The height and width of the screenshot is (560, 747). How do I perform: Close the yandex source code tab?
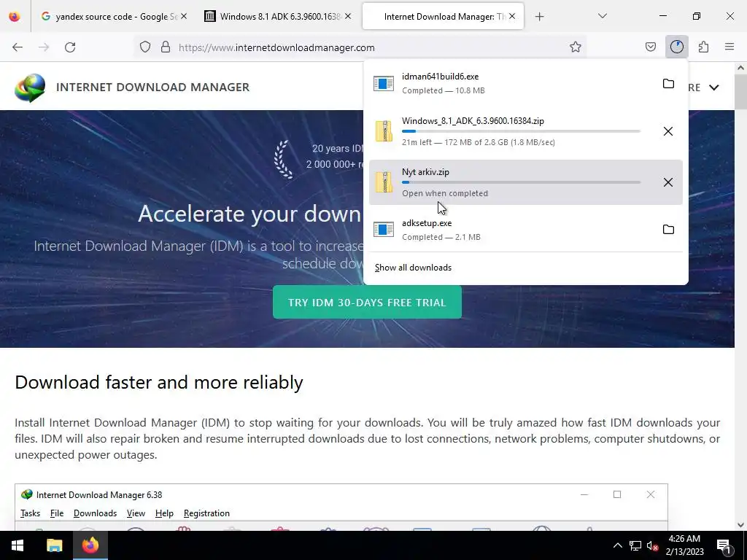tap(184, 16)
